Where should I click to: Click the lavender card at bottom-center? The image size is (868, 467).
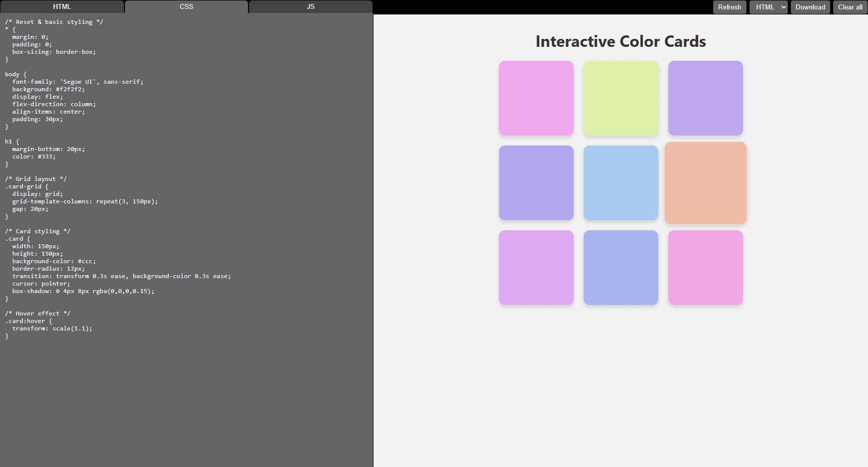pos(620,267)
